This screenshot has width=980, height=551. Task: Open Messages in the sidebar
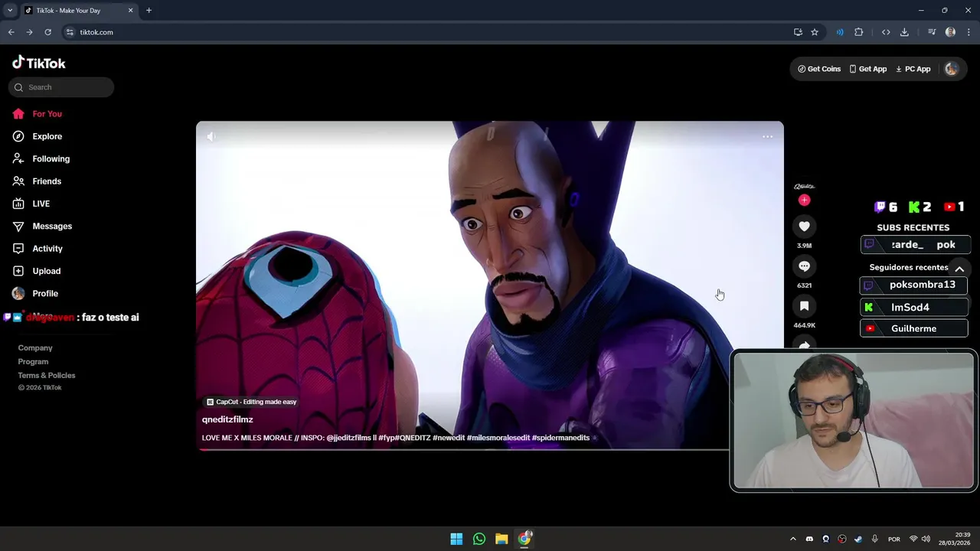coord(52,226)
